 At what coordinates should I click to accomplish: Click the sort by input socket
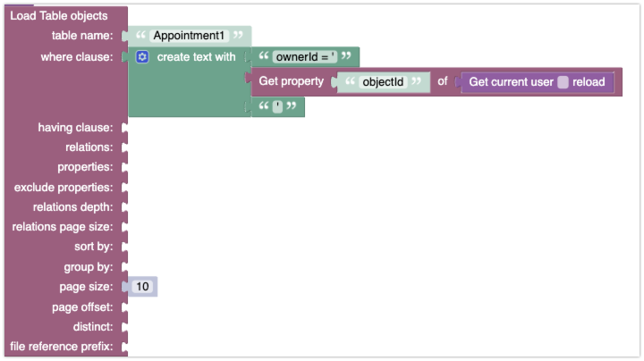pyautogui.click(x=125, y=247)
